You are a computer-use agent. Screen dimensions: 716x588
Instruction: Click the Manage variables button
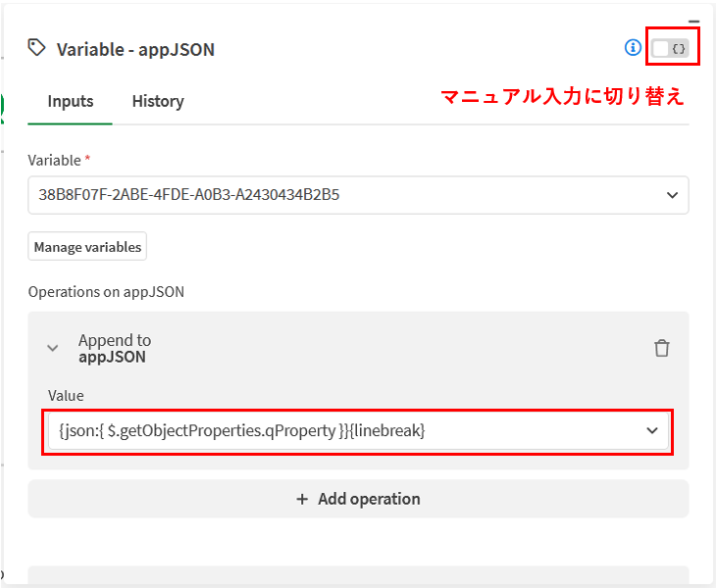coord(87,246)
